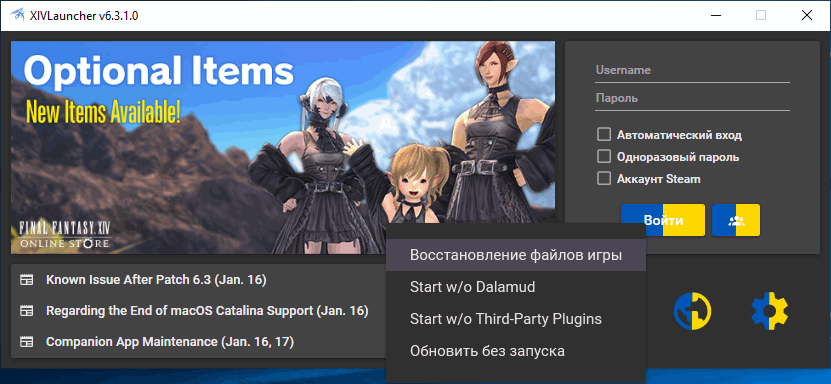The width and height of the screenshot is (831, 384).
Task: Focus the Username input field
Action: pyautogui.click(x=692, y=70)
